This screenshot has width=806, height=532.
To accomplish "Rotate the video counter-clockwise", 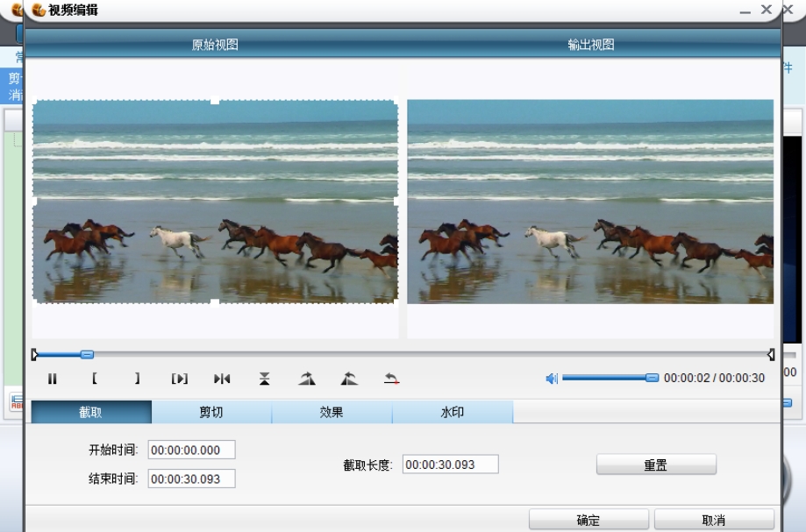I will pos(349,379).
